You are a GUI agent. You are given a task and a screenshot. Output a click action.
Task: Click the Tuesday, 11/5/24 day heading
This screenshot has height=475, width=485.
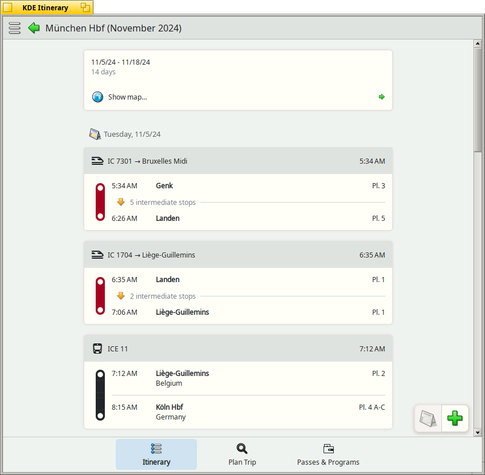[x=132, y=134]
